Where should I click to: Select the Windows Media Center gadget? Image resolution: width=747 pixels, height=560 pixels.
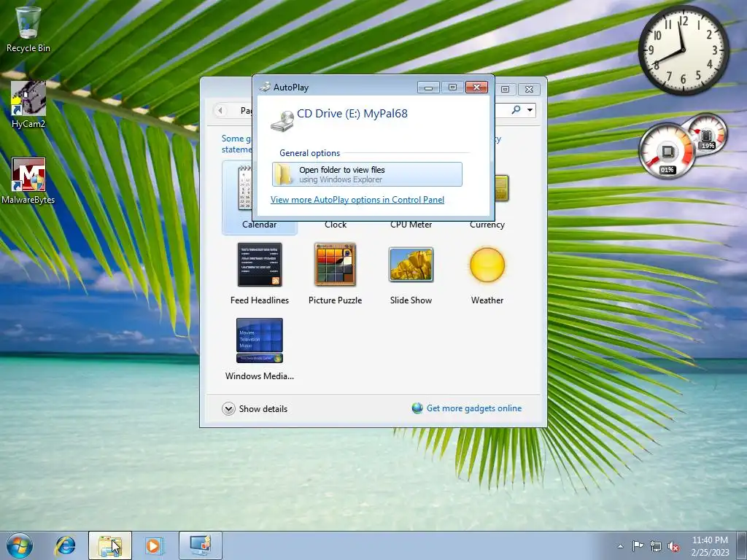260,340
